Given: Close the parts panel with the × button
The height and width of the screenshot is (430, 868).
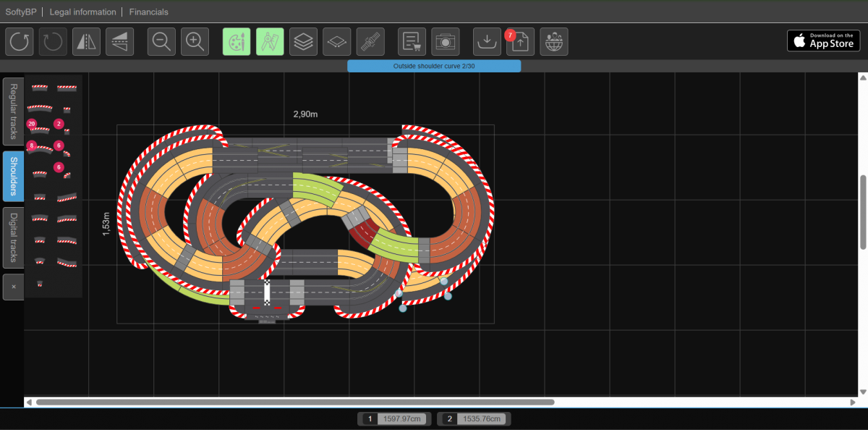Looking at the screenshot, I should pyautogui.click(x=13, y=287).
